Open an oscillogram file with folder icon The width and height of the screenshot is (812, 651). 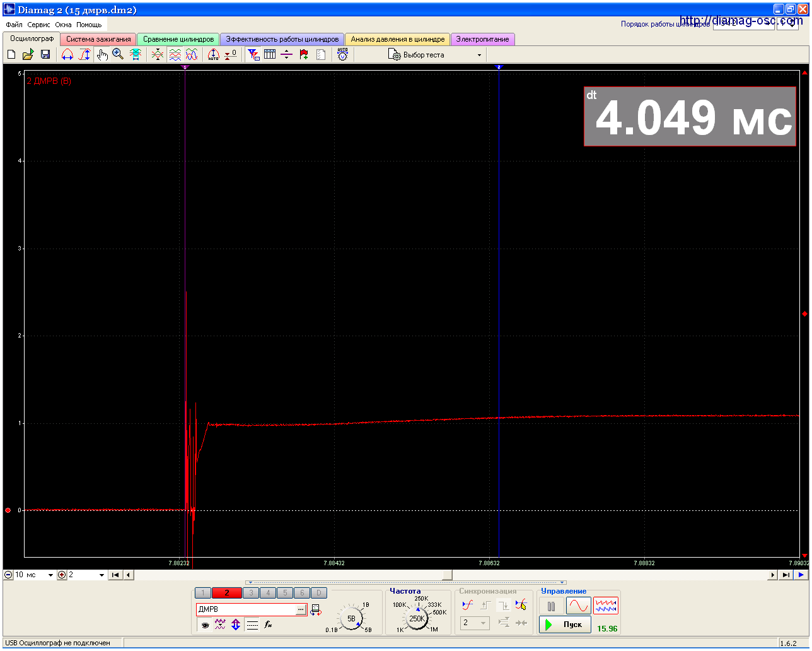pyautogui.click(x=28, y=55)
